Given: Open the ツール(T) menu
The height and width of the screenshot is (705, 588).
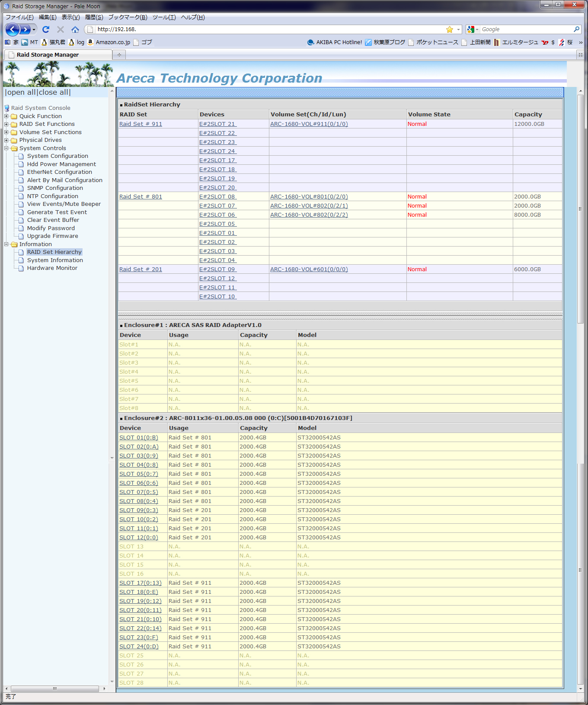Looking at the screenshot, I should pos(164,17).
